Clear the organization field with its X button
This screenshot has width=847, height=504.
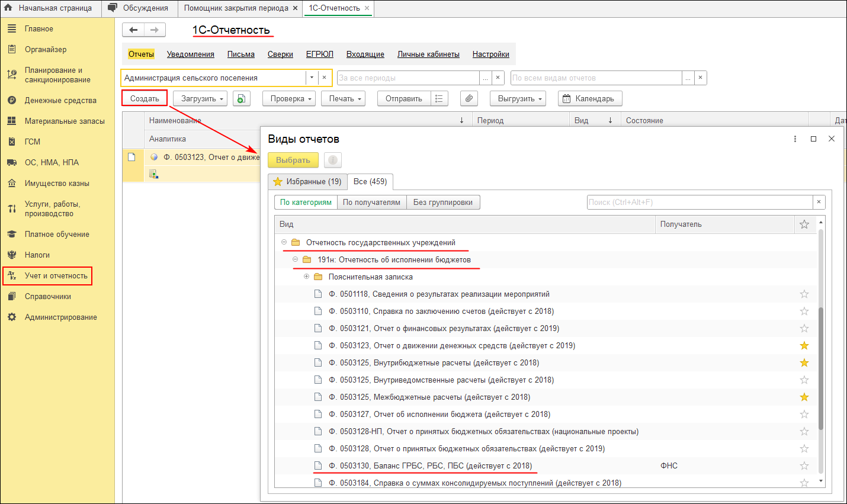click(x=324, y=78)
